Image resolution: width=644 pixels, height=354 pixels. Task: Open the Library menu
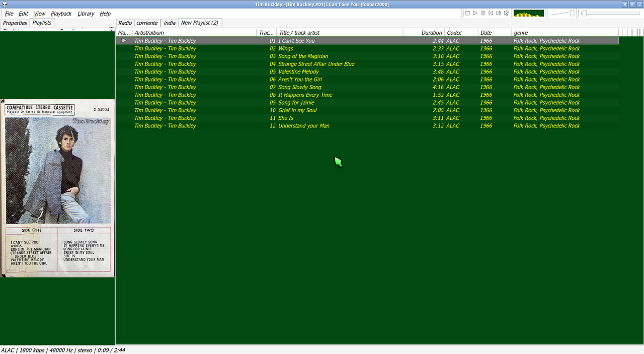tap(86, 14)
